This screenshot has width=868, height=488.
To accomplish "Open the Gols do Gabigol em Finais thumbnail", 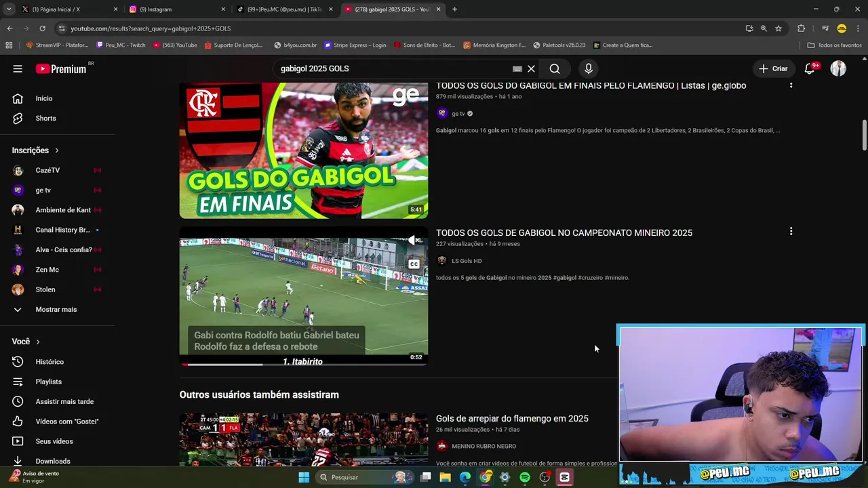I will [304, 150].
